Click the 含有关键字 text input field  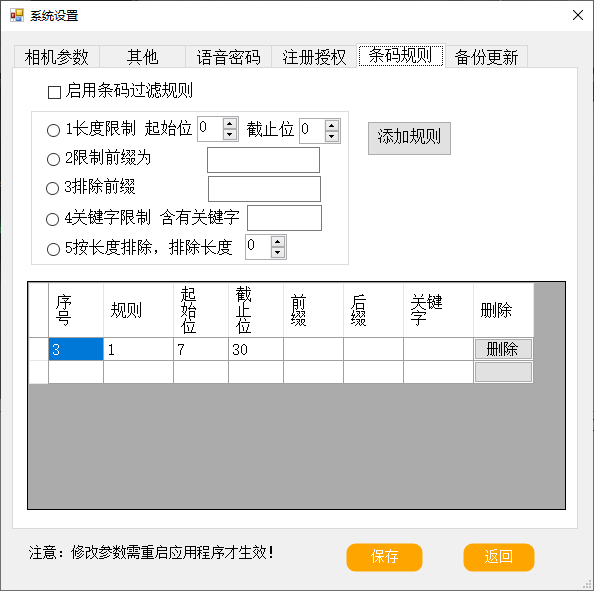click(284, 218)
